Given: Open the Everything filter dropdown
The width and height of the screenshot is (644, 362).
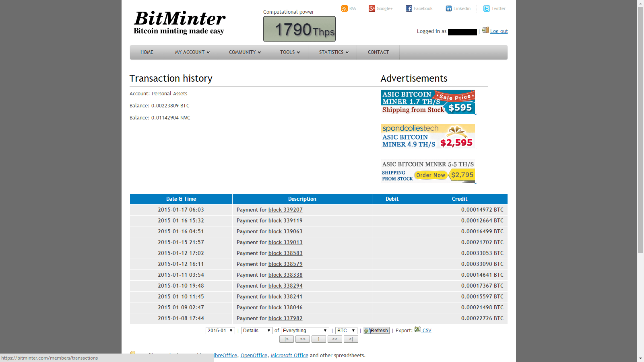Looking at the screenshot, I should click(x=305, y=331).
